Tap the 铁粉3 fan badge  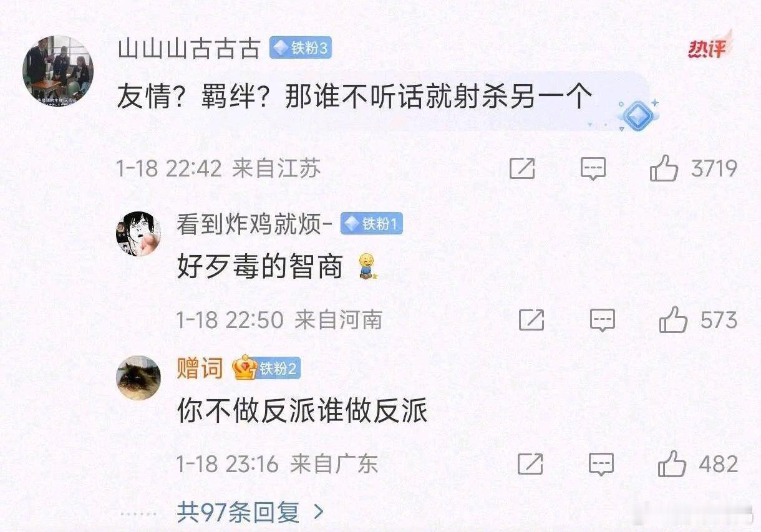(301, 48)
